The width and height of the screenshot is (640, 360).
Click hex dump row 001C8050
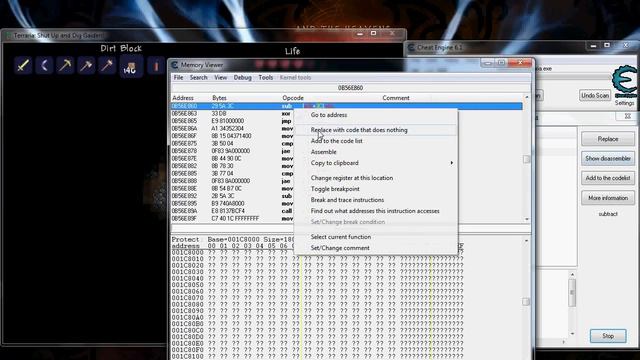(x=318, y=285)
